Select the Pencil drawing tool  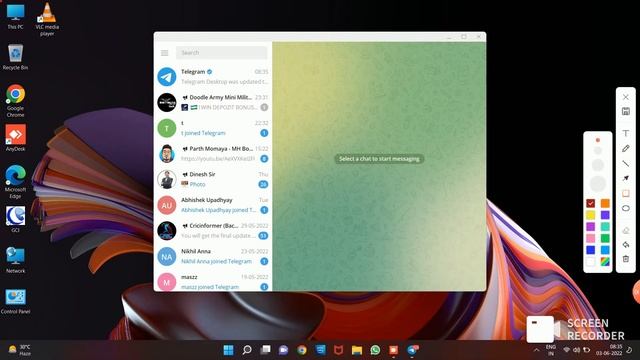tap(626, 149)
